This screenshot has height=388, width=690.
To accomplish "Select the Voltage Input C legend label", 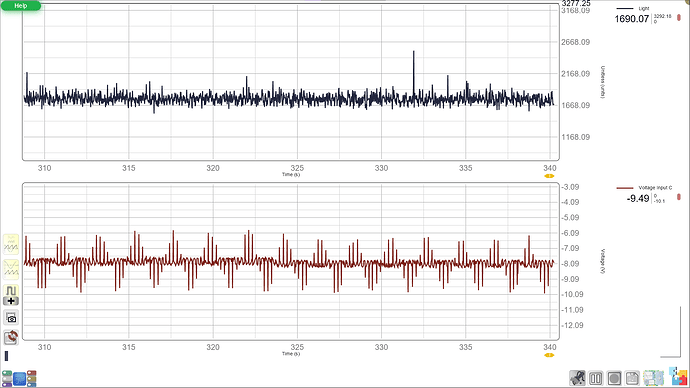I will [655, 188].
